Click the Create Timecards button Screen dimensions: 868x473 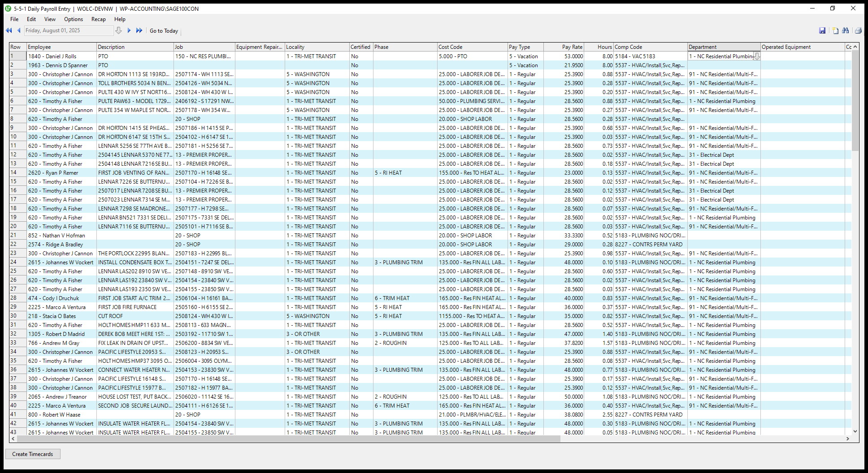pyautogui.click(x=33, y=454)
